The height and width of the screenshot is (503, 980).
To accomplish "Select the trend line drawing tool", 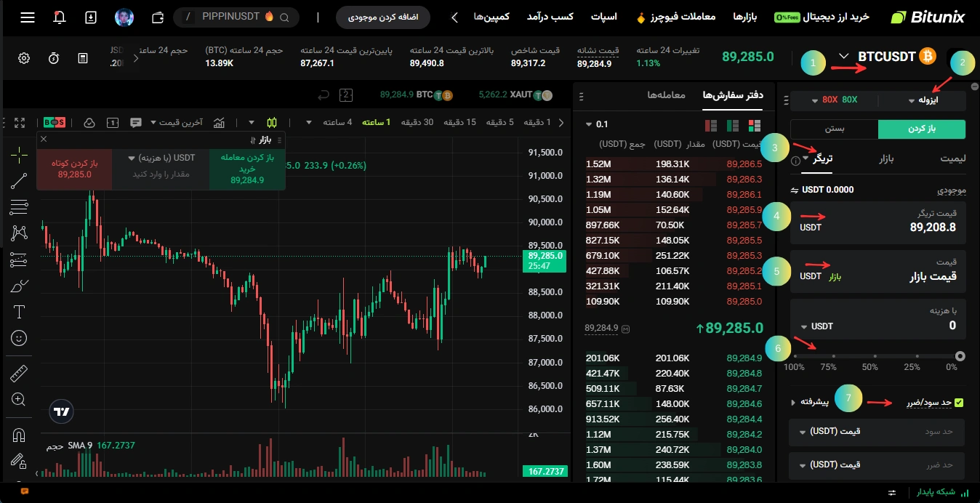I will pos(20,181).
